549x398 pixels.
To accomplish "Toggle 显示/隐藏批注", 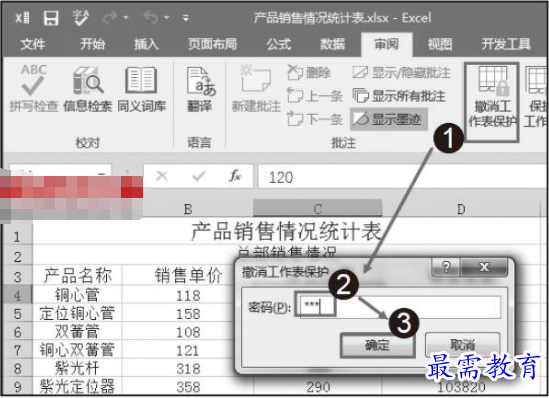I will tap(401, 72).
